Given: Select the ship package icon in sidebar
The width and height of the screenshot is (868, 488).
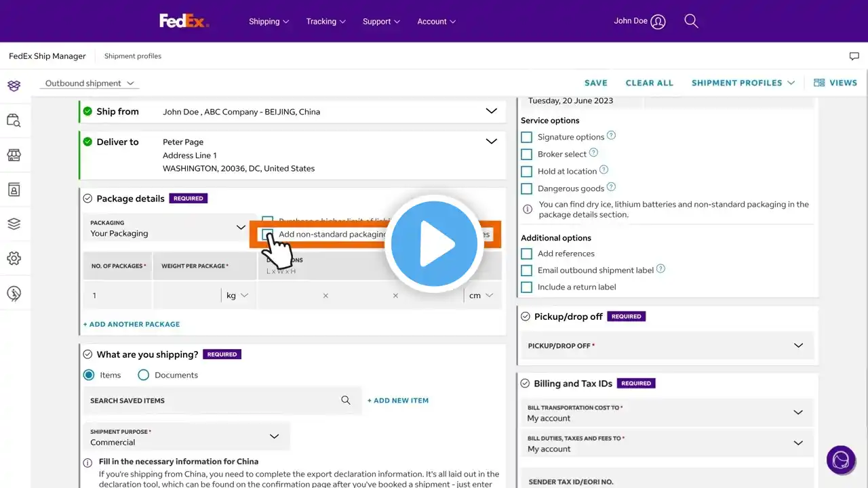Looking at the screenshot, I should (x=14, y=86).
